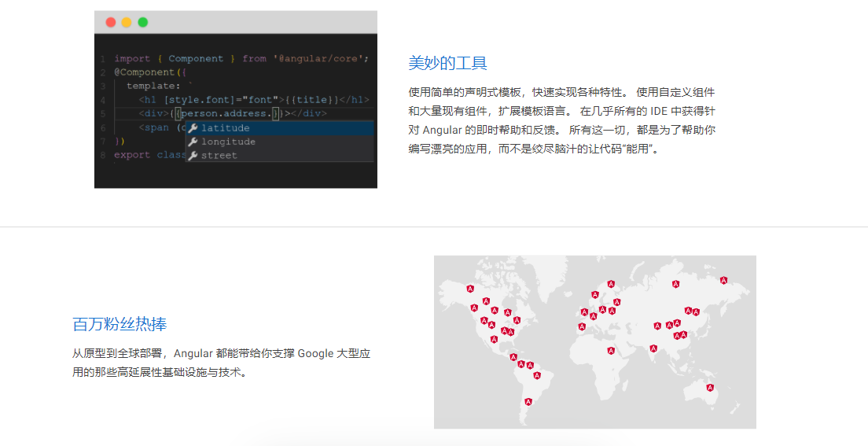The height and width of the screenshot is (446, 868).
Task: Click the yellow dot in code window titlebar
Action: click(127, 22)
